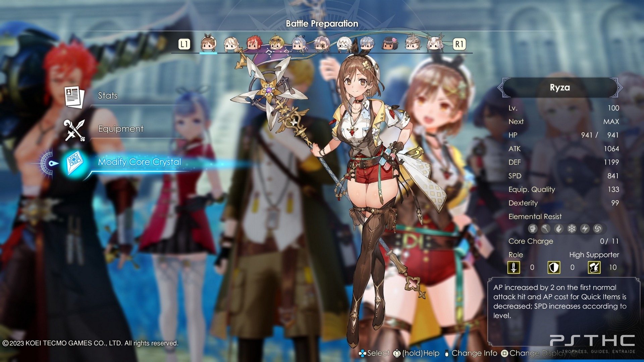Select the lavender-haired eyepatch character icon
This screenshot has width=644, height=362.
coord(321,44)
